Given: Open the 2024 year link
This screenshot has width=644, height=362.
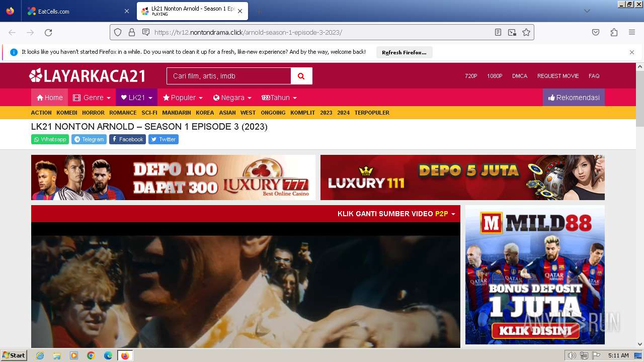Looking at the screenshot, I should [343, 113].
